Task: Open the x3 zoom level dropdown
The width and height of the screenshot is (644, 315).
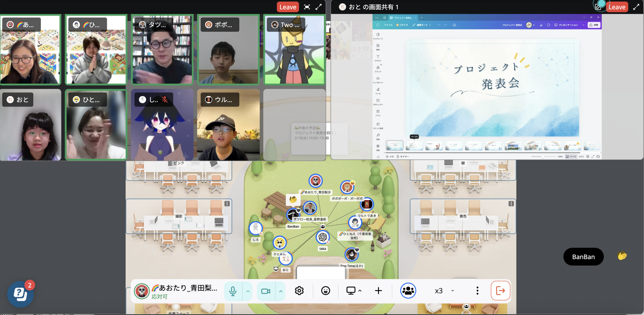Action: (x=444, y=291)
